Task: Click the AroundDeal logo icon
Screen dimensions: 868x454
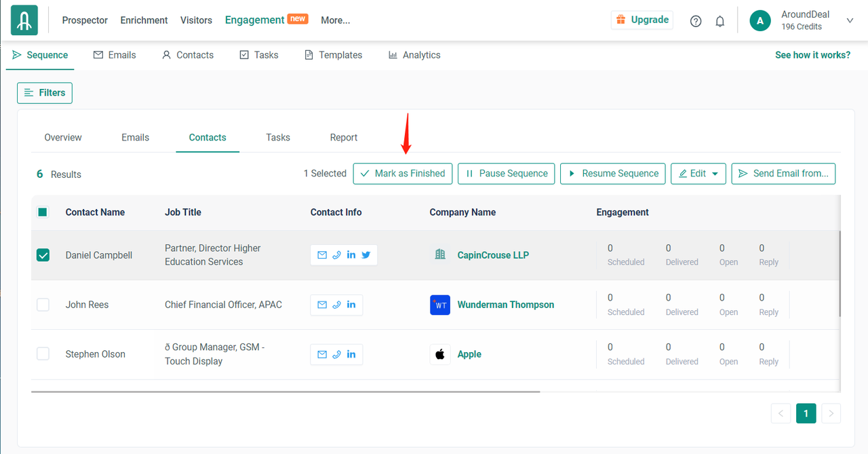Action: click(24, 20)
